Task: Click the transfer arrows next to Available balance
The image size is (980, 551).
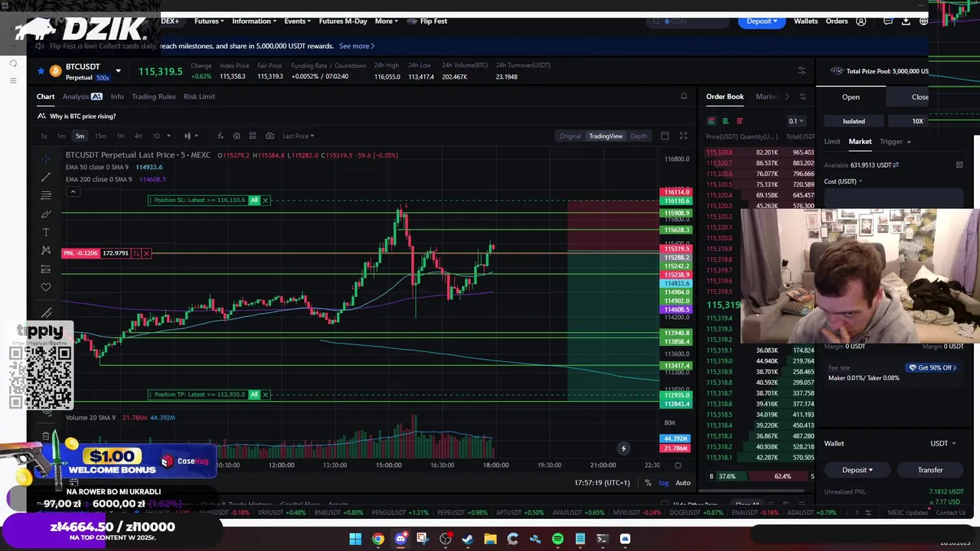Action: pyautogui.click(x=896, y=165)
